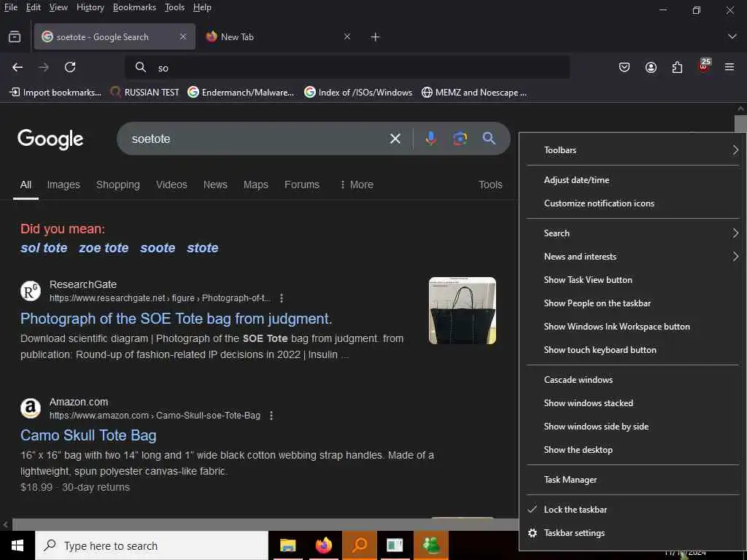The width and height of the screenshot is (747, 560).
Task: Switch to the Videos results tab
Action: coord(171,184)
